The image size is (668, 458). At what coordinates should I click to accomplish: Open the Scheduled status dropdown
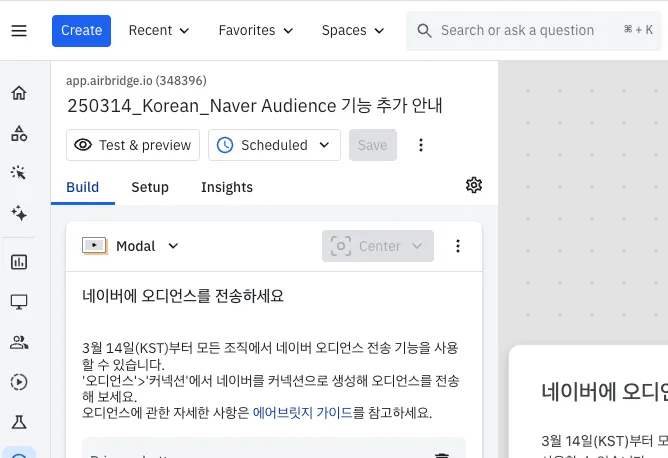[x=274, y=145]
